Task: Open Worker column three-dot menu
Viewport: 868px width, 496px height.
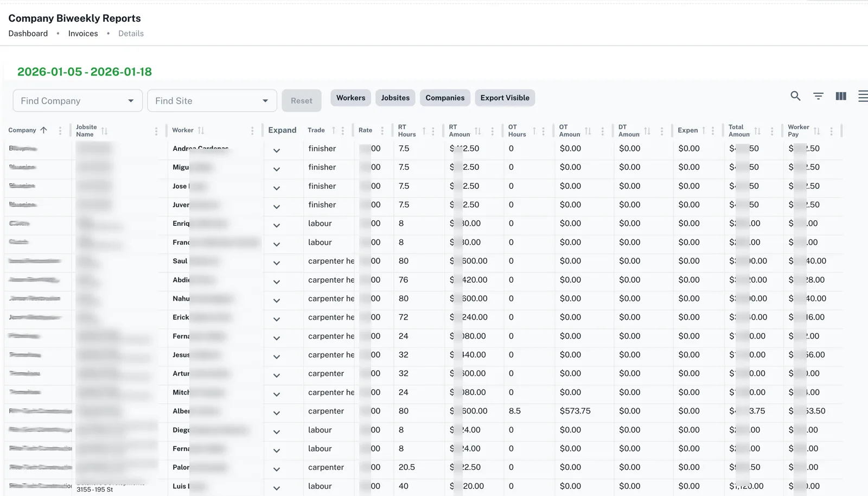Action: point(252,131)
